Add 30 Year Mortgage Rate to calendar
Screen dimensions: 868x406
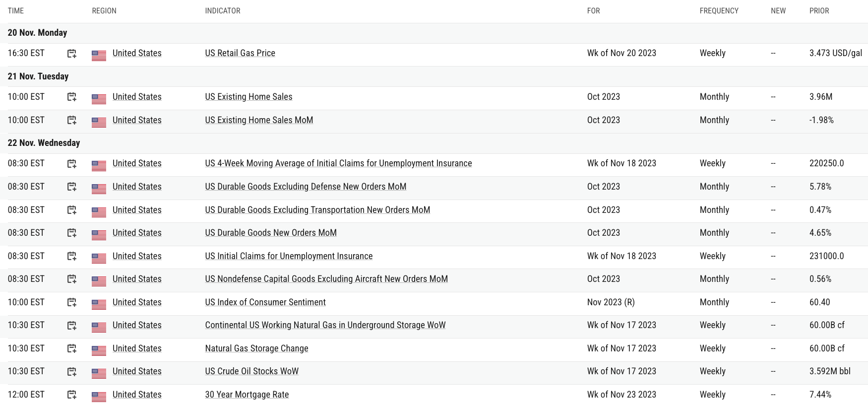(x=72, y=395)
